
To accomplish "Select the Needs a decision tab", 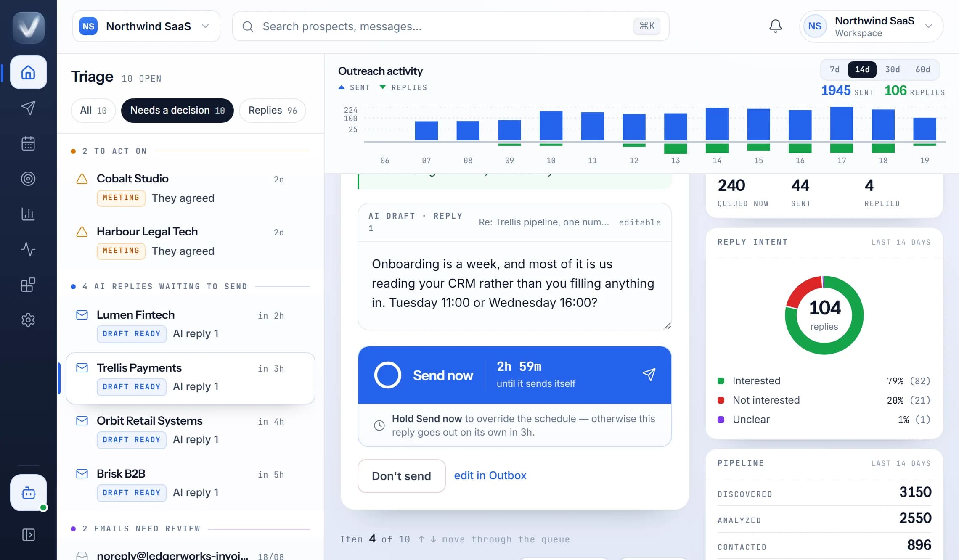I will [x=177, y=111].
